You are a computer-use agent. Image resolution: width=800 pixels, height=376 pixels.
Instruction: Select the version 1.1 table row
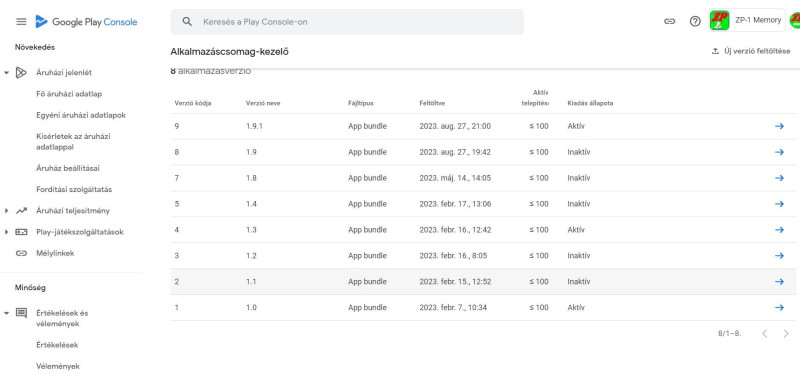point(483,282)
